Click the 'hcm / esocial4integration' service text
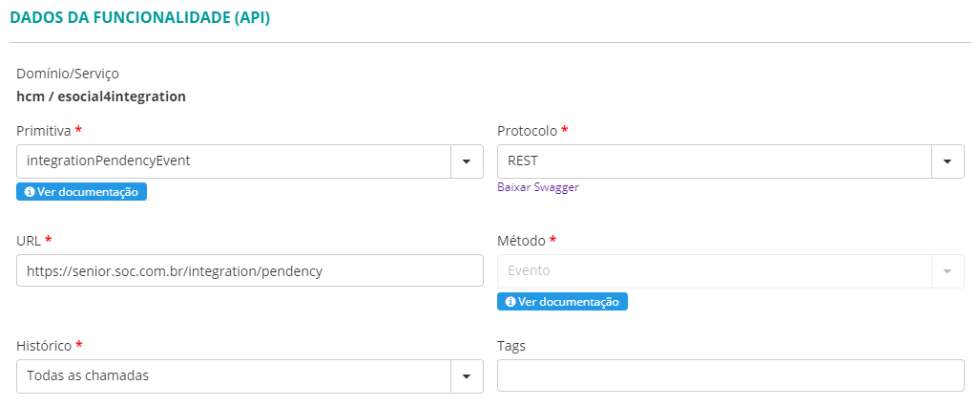980x407 pixels. (x=101, y=96)
